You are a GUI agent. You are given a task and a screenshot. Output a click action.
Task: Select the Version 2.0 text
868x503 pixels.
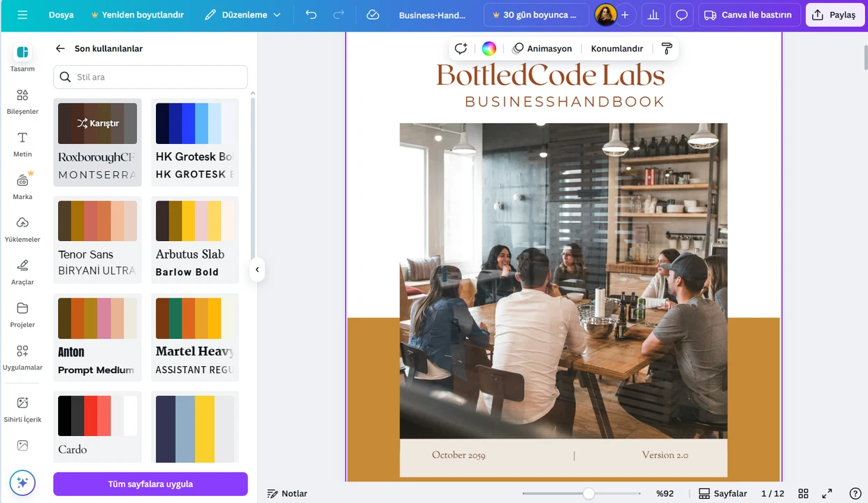click(x=665, y=455)
